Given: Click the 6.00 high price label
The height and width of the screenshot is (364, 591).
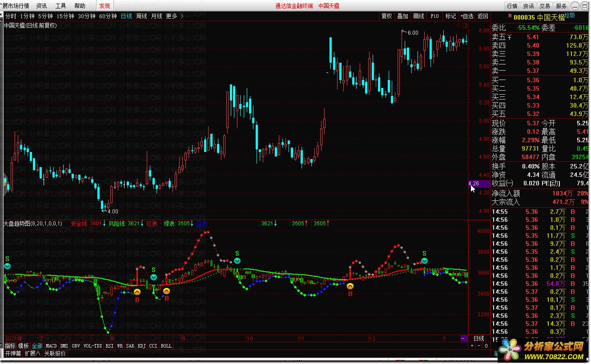Looking at the screenshot, I should pyautogui.click(x=413, y=33).
